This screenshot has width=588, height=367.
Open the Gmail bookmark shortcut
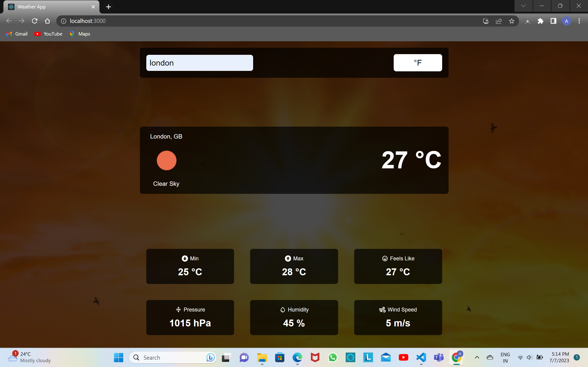pos(16,34)
